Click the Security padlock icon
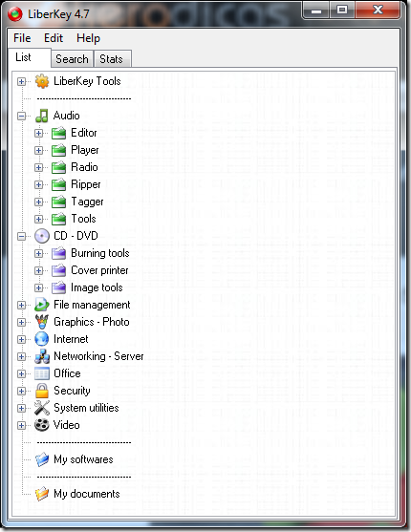This screenshot has height=532, width=411. (x=42, y=391)
